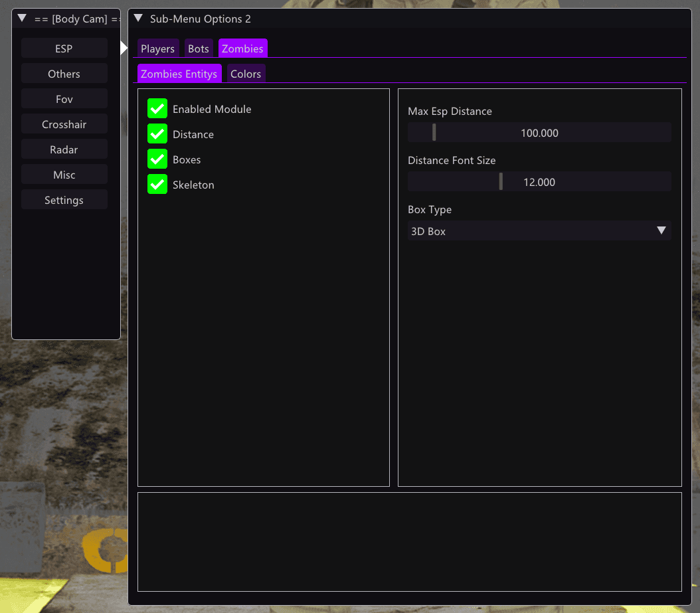The width and height of the screenshot is (700, 613).
Task: Collapse the Body Cam window triangle
Action: [22, 19]
